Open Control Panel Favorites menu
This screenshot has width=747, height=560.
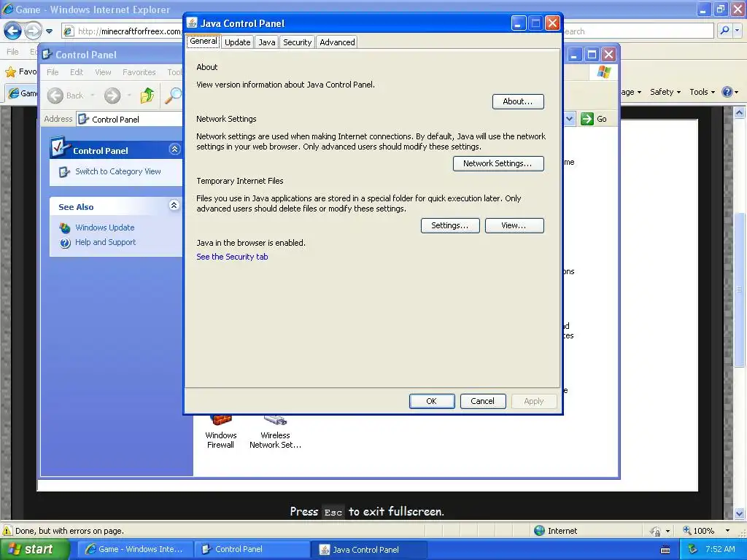click(x=139, y=72)
